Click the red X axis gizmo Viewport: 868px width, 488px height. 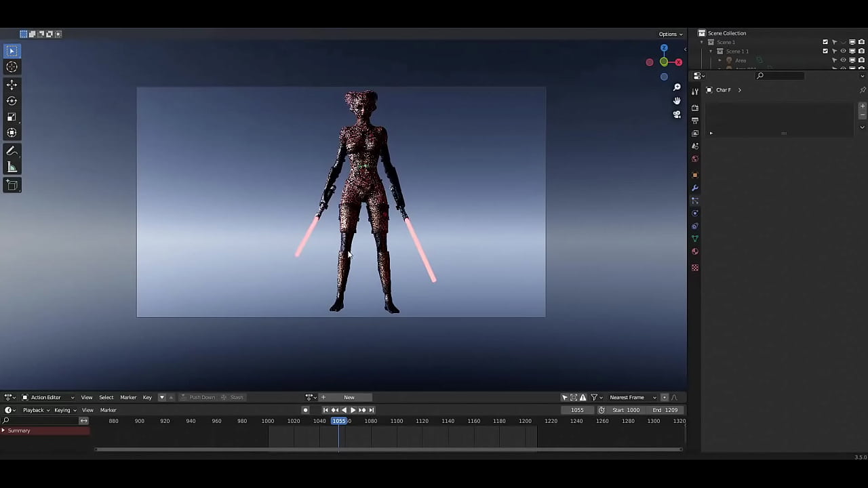678,62
